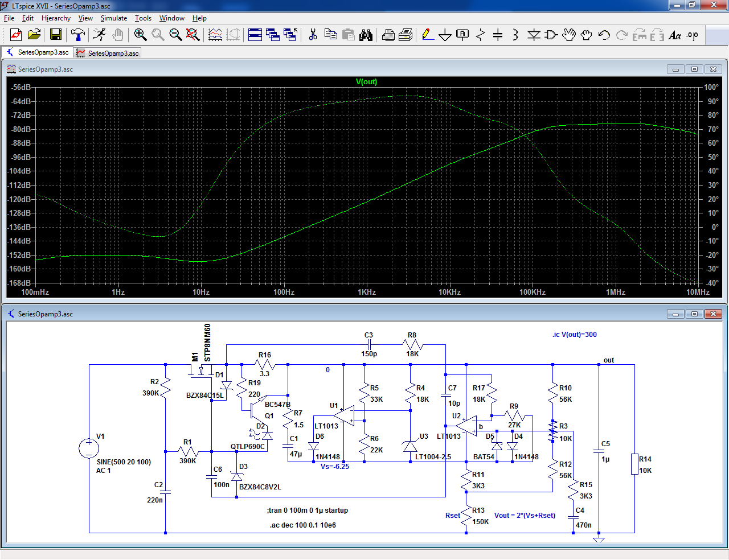
Task: Switch to the SeriesOpamp3.asc waveform plot tab
Action: tap(108, 53)
